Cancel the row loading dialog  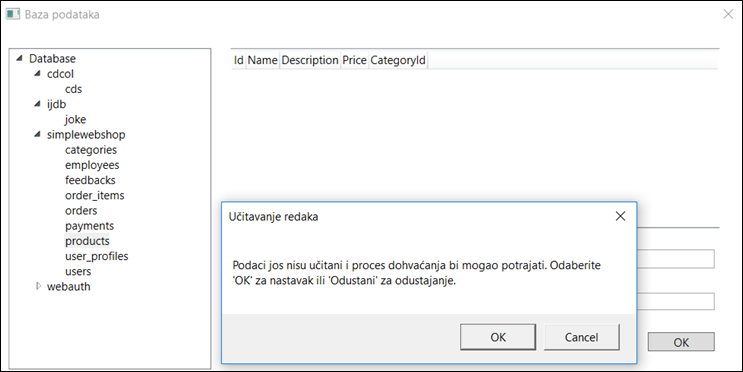pyautogui.click(x=581, y=337)
